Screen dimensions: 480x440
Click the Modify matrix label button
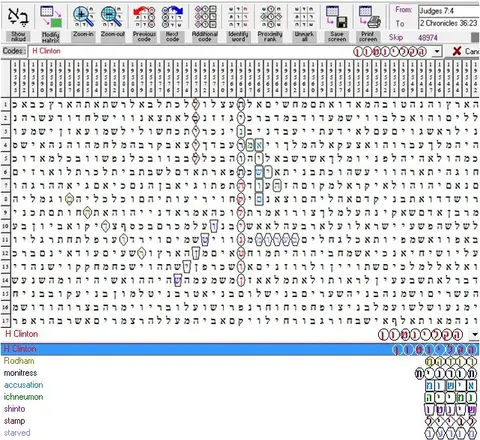51,37
